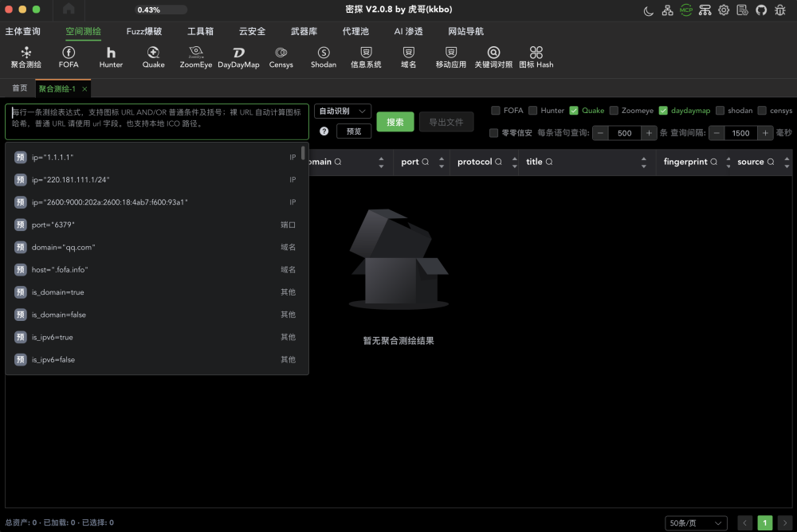Decrease the 查询间隔 interval with minus
This screenshot has width=797, height=532.
(717, 133)
